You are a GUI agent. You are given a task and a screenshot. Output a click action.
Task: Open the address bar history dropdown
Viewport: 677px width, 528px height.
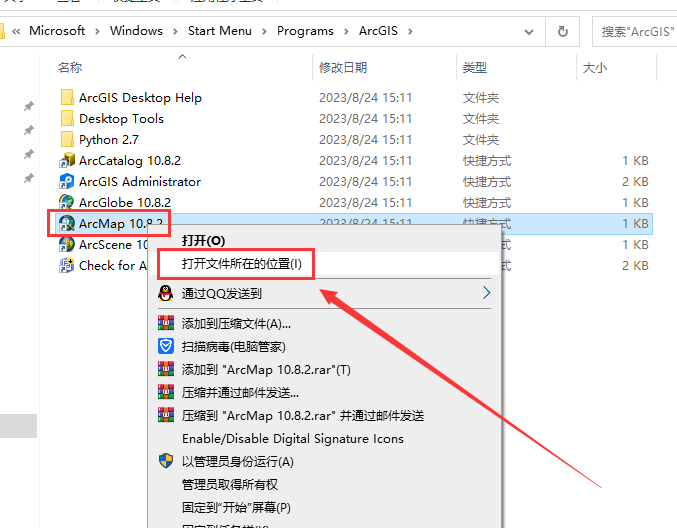528,32
